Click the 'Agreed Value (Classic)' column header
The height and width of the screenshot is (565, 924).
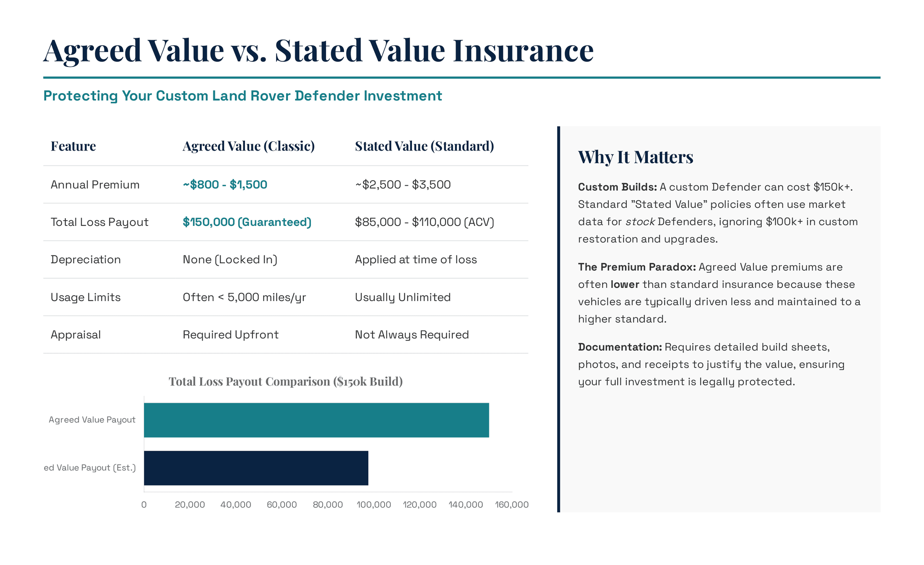[x=248, y=146]
